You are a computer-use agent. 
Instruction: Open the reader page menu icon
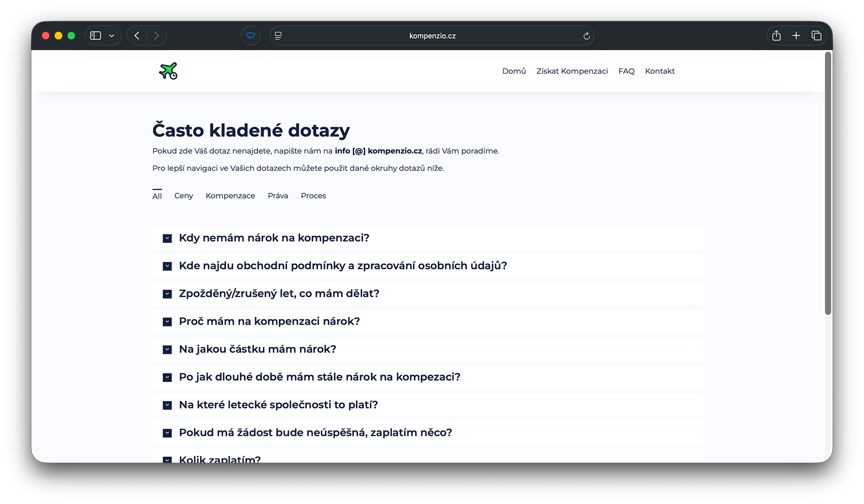[x=278, y=36]
